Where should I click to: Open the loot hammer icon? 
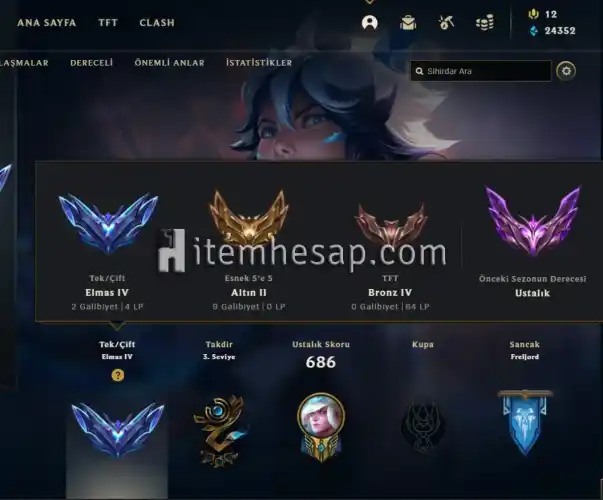(x=446, y=23)
